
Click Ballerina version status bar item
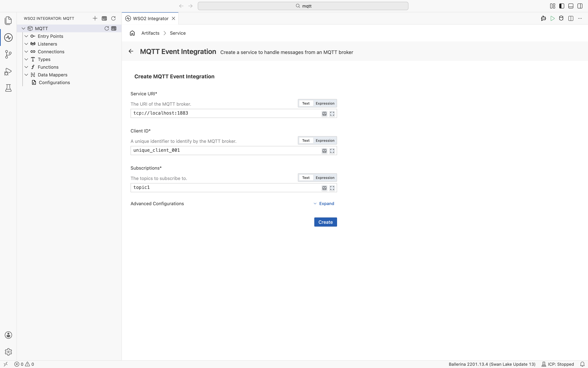(492, 364)
